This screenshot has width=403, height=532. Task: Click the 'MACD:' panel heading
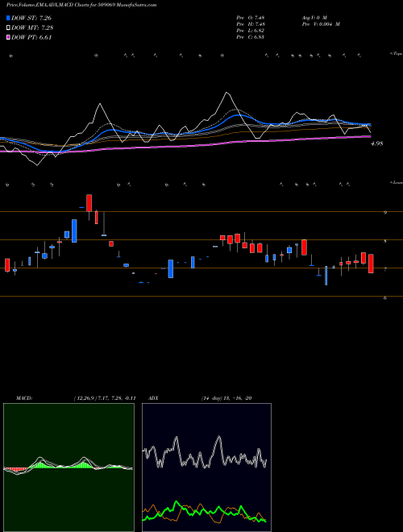[24, 398]
